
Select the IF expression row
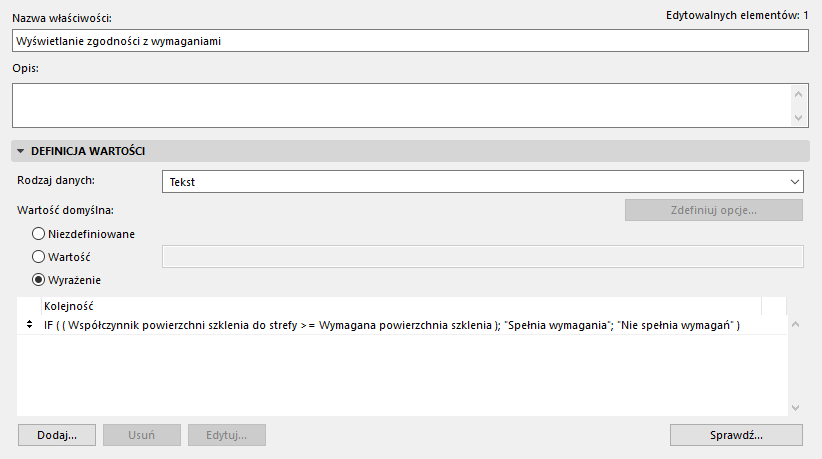(392, 326)
